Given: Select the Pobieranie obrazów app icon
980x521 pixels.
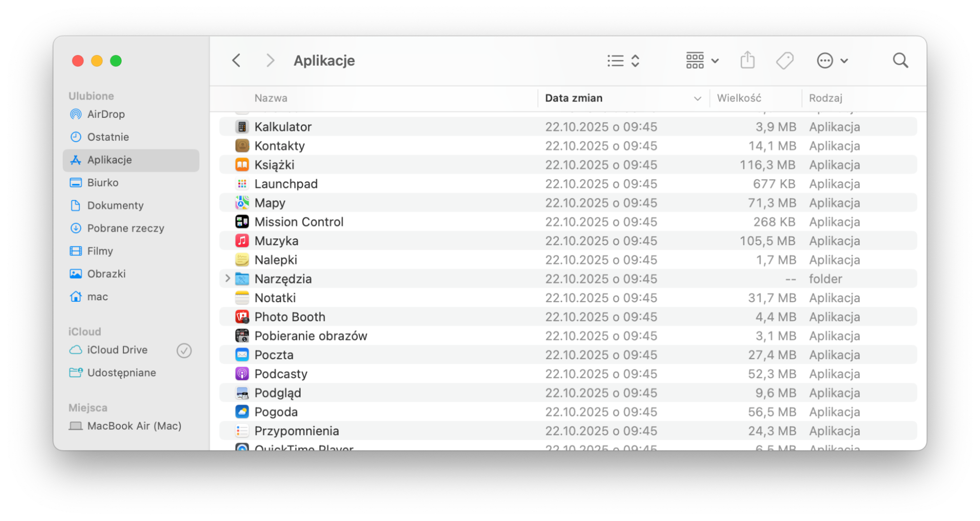Looking at the screenshot, I should 242,336.
